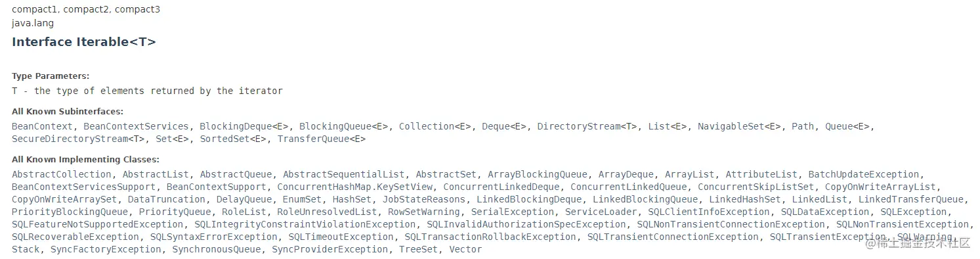Click the Collection<E> subinterface link
980x259 pixels.
click(435, 126)
